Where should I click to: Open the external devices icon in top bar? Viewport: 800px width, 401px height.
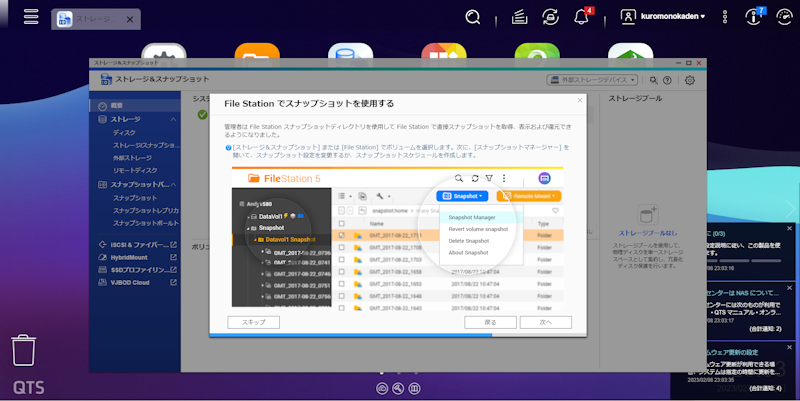[x=550, y=17]
